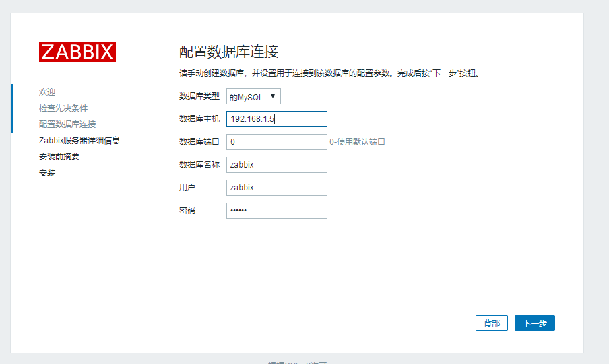Select the 检查先决条件 sidebar step

point(63,108)
